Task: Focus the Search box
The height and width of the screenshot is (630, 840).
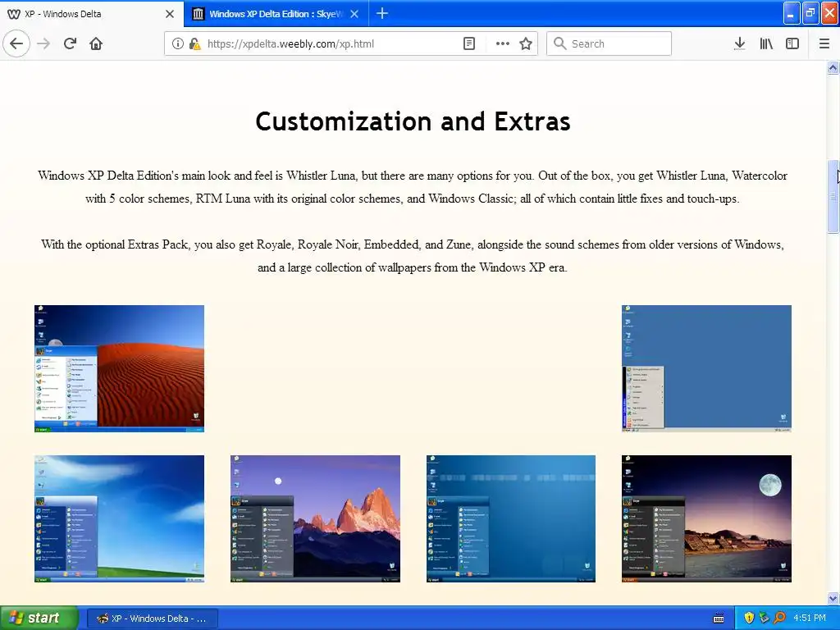Action: coord(609,43)
